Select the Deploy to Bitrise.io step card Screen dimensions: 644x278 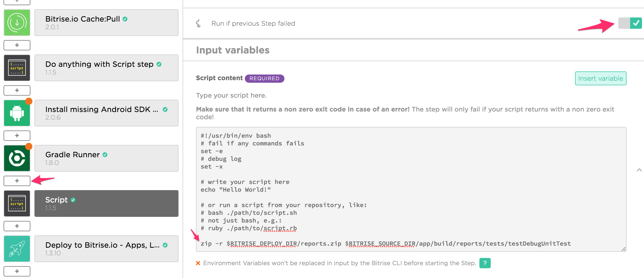point(106,249)
